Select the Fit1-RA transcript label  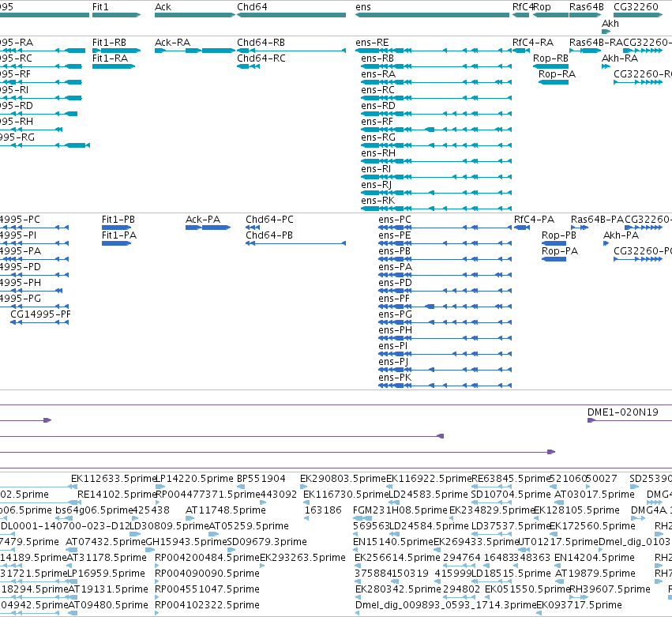[110, 58]
